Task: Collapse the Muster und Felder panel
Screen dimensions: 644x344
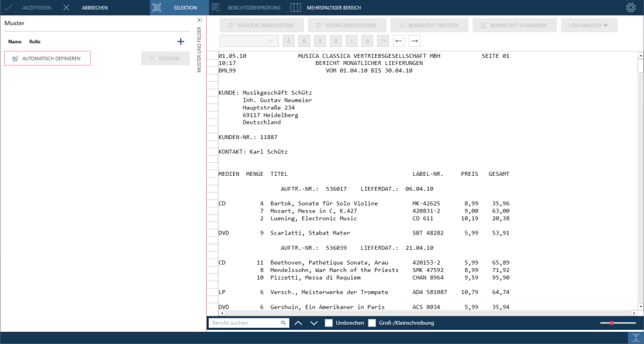Action: (x=199, y=20)
